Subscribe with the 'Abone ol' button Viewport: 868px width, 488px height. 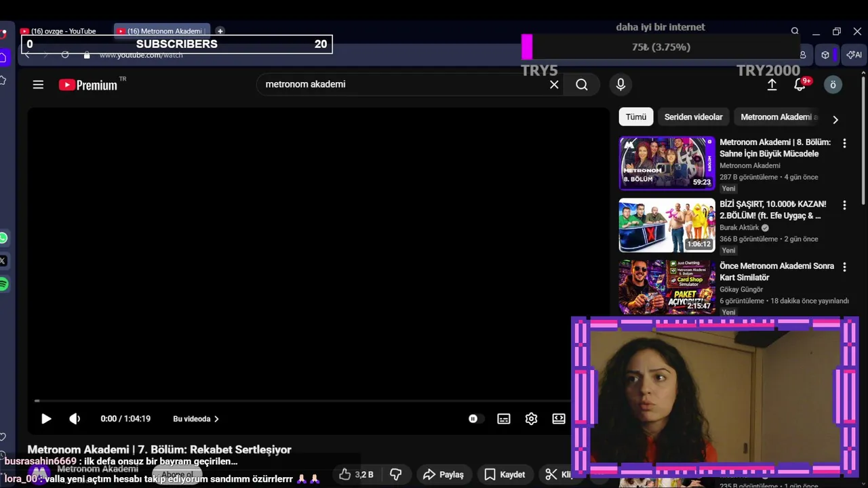[176, 474]
